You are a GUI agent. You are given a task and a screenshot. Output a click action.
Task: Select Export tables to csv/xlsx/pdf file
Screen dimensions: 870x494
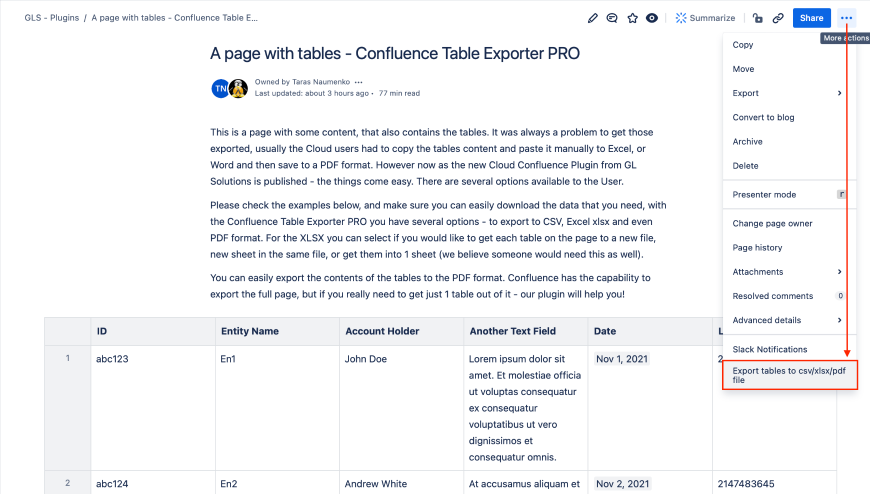(789, 375)
